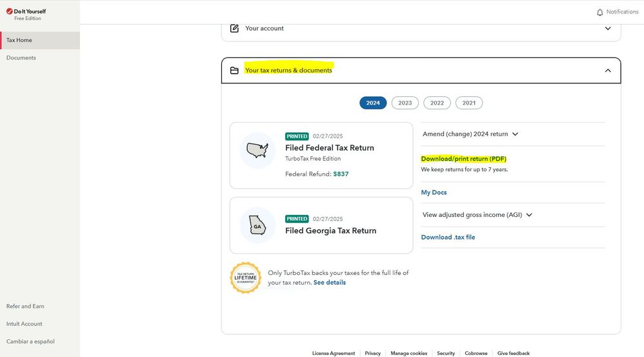Open the My Docs link
Image resolution: width=644 pixels, height=357 pixels.
point(434,192)
